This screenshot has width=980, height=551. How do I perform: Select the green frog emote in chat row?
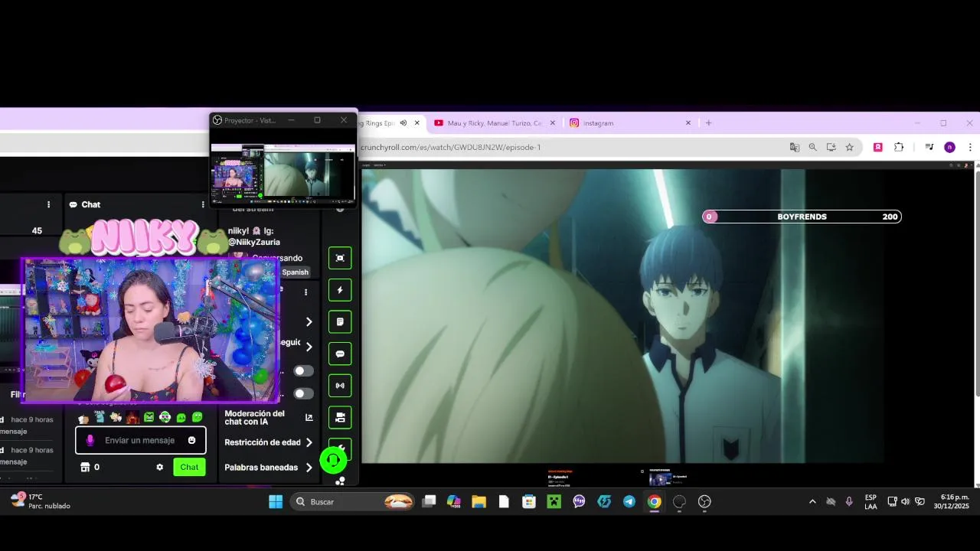(x=198, y=417)
